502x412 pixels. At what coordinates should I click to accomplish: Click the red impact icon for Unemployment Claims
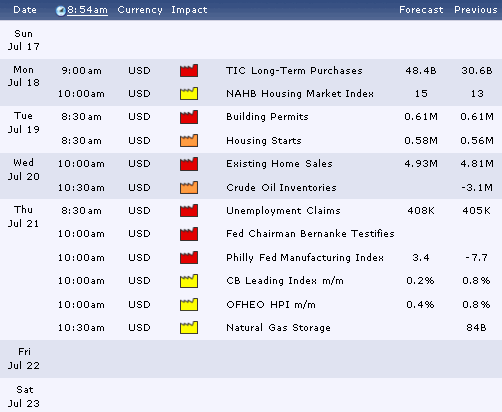189,211
